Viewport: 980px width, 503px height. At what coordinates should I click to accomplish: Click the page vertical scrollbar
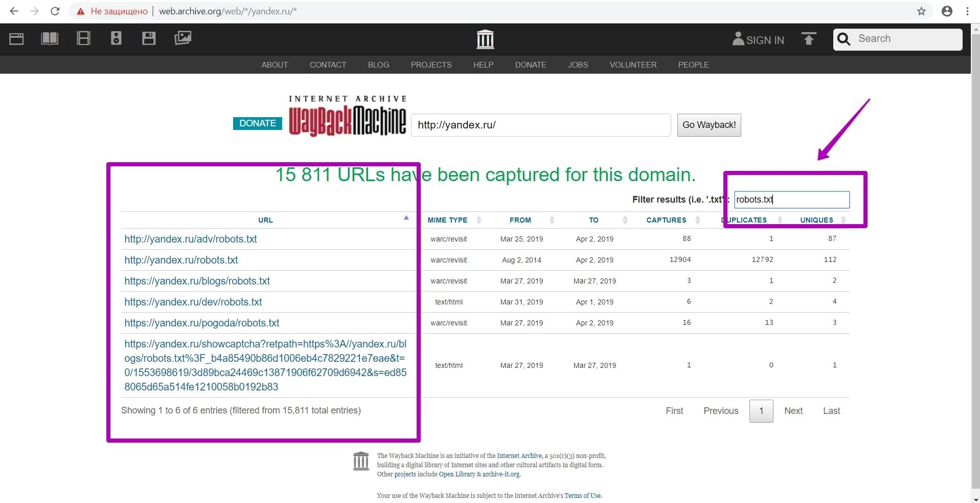pos(975,261)
